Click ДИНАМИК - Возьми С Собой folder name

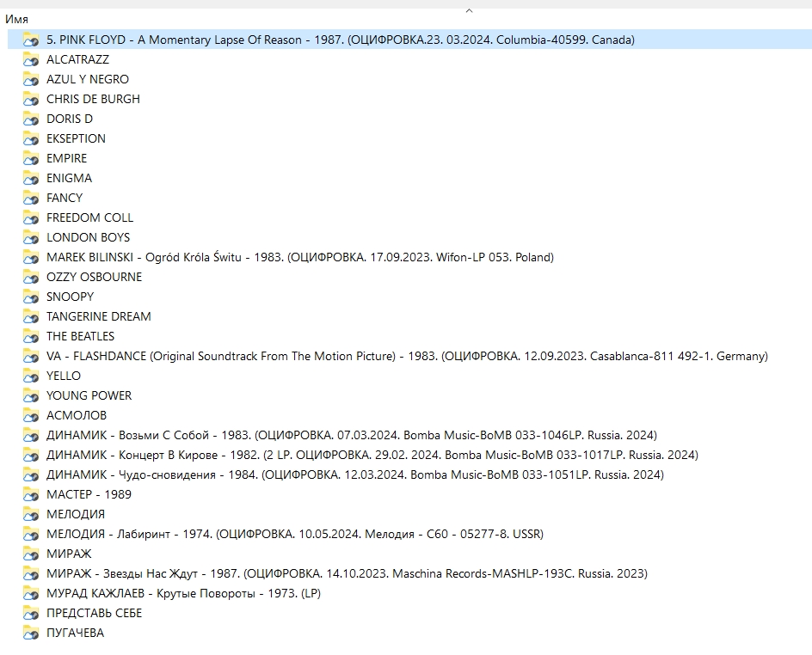(352, 435)
